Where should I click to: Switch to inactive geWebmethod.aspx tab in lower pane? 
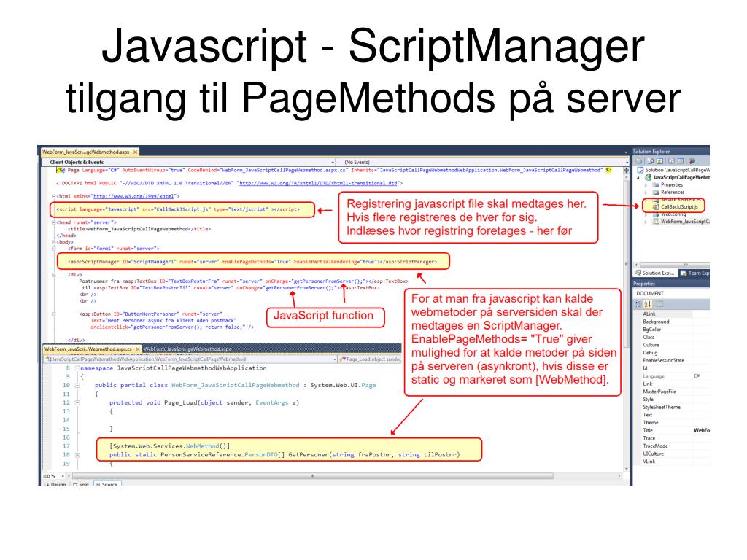187,349
